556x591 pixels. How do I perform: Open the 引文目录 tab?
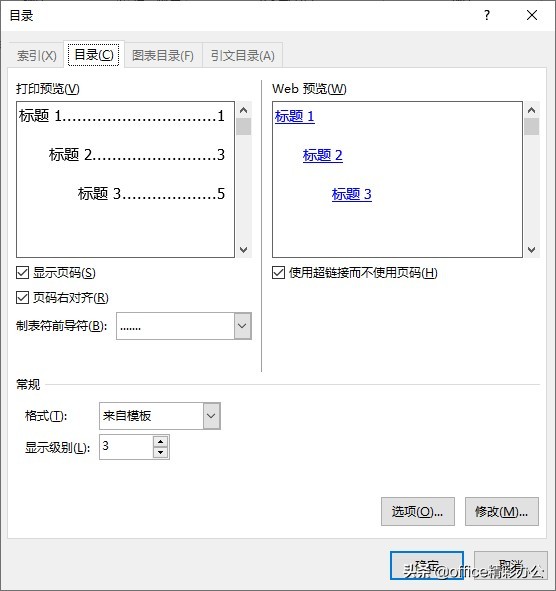click(x=242, y=56)
